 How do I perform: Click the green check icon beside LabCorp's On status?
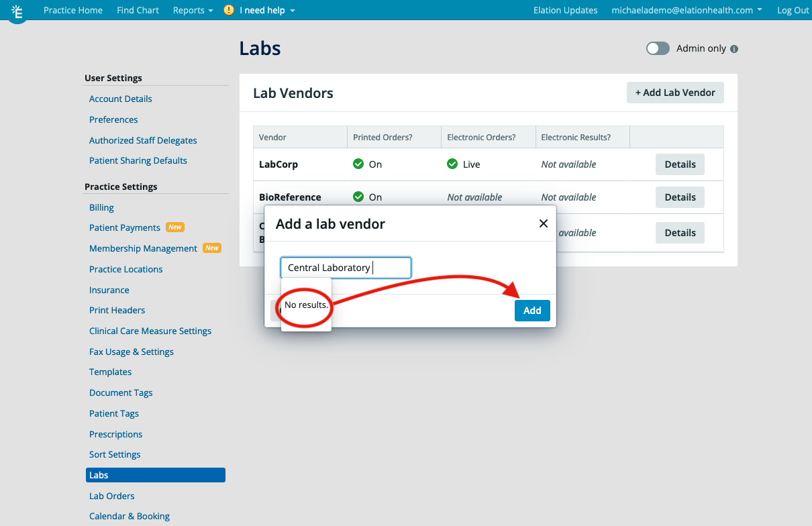358,164
